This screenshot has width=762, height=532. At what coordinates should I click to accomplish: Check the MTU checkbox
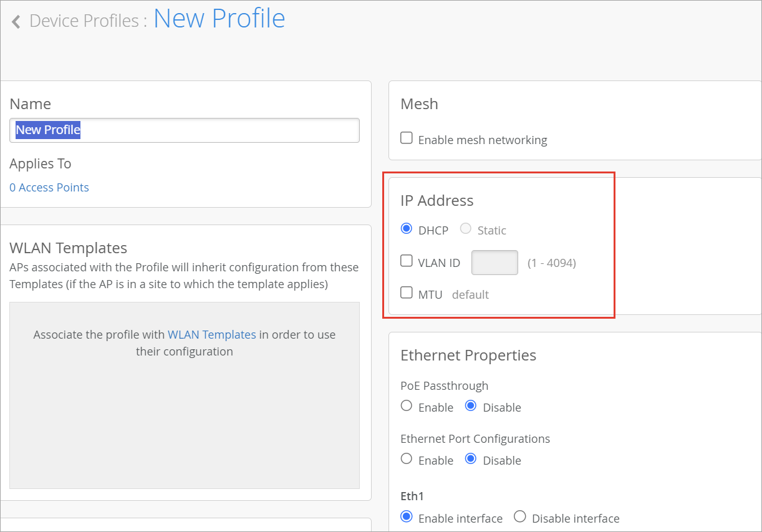pos(407,293)
